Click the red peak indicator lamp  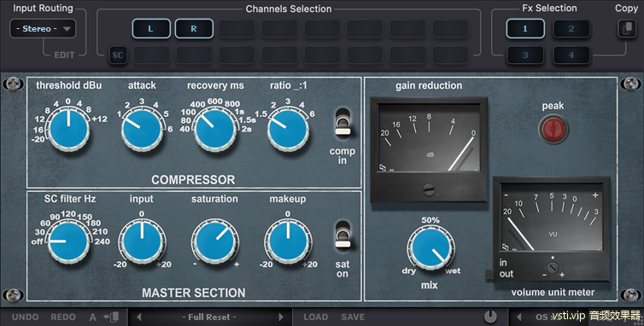tap(553, 129)
